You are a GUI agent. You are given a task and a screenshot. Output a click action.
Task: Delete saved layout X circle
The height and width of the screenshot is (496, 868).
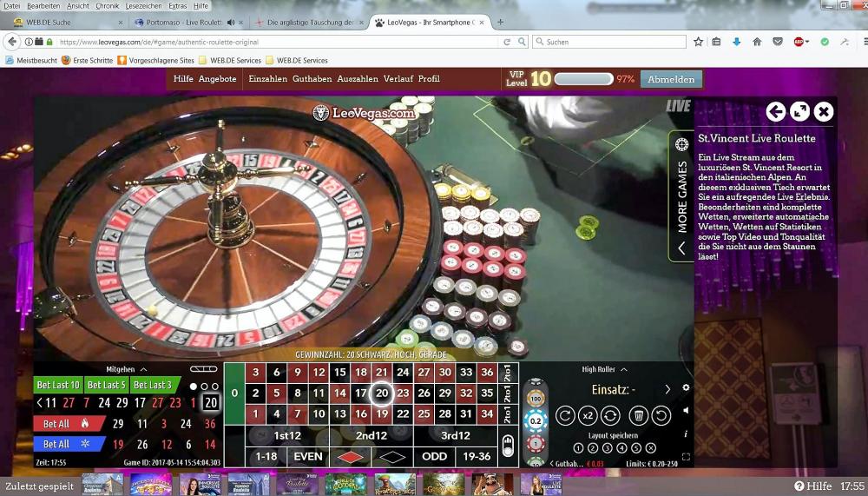coord(650,447)
